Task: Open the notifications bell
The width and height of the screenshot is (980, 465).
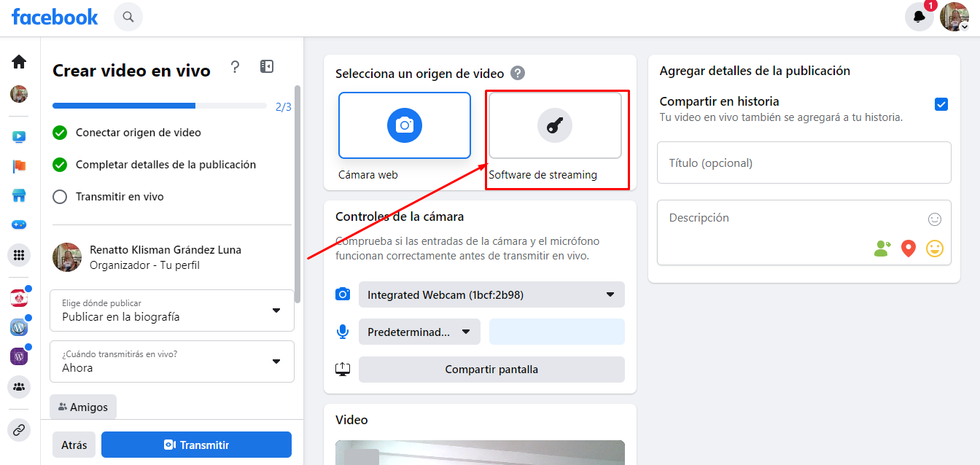Action: coord(919,17)
